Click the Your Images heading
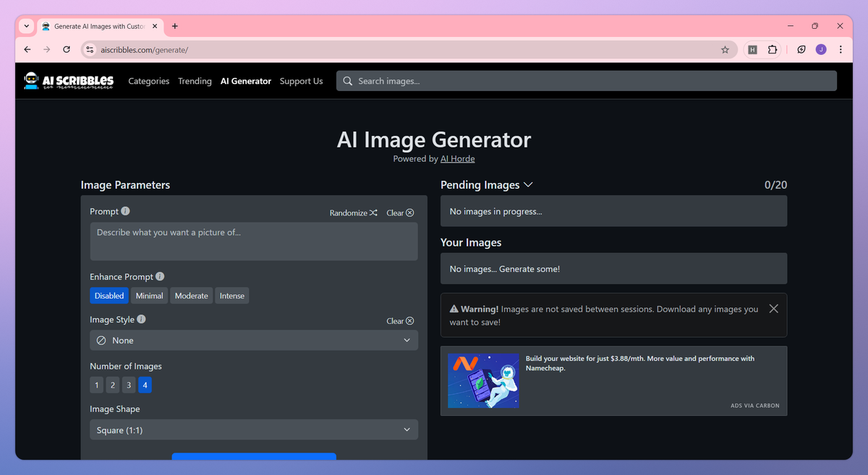Viewport: 868px width, 475px height. pyautogui.click(x=471, y=243)
